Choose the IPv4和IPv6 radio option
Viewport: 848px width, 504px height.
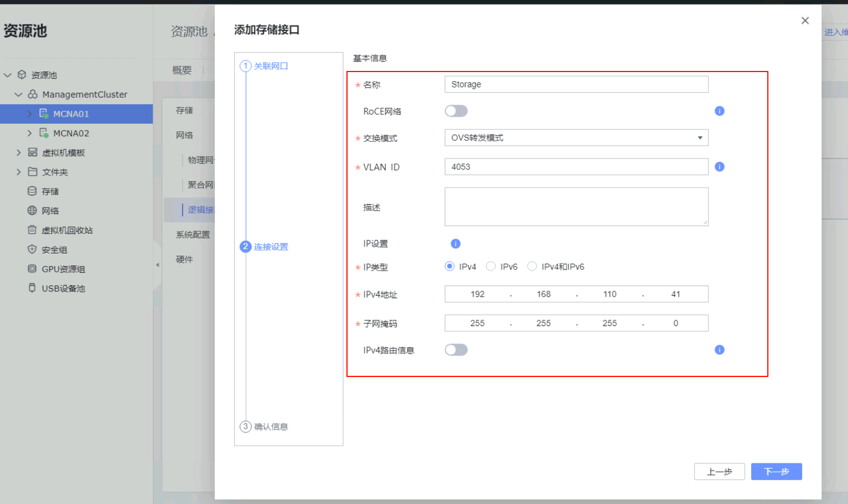tap(532, 267)
